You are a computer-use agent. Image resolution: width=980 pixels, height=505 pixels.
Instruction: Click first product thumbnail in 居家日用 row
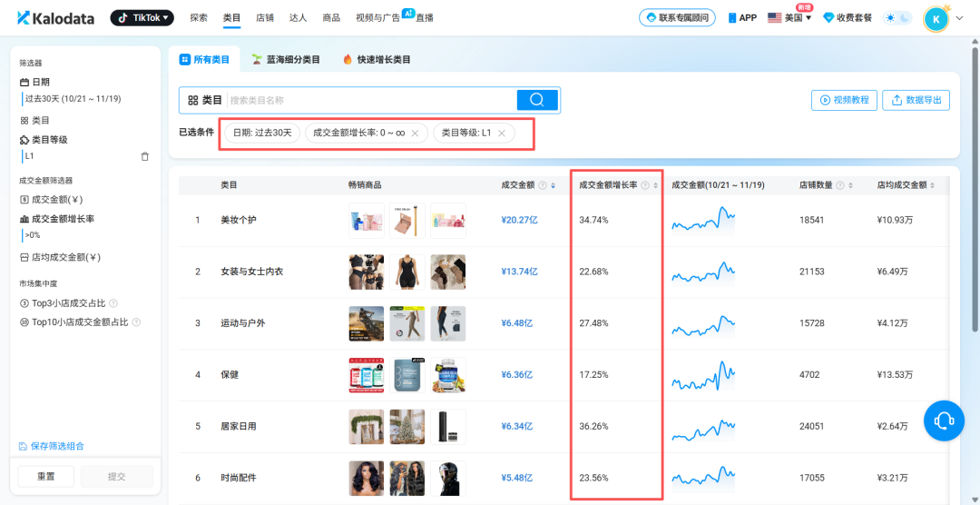click(367, 427)
